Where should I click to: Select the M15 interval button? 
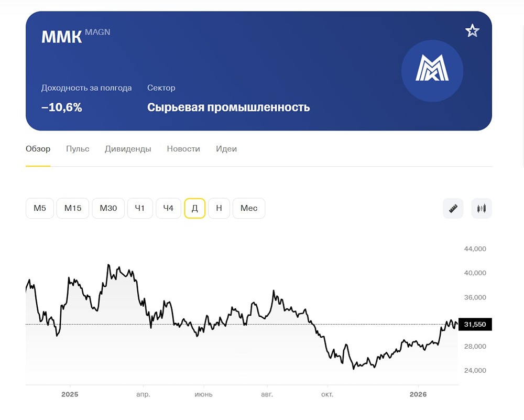pos(72,208)
